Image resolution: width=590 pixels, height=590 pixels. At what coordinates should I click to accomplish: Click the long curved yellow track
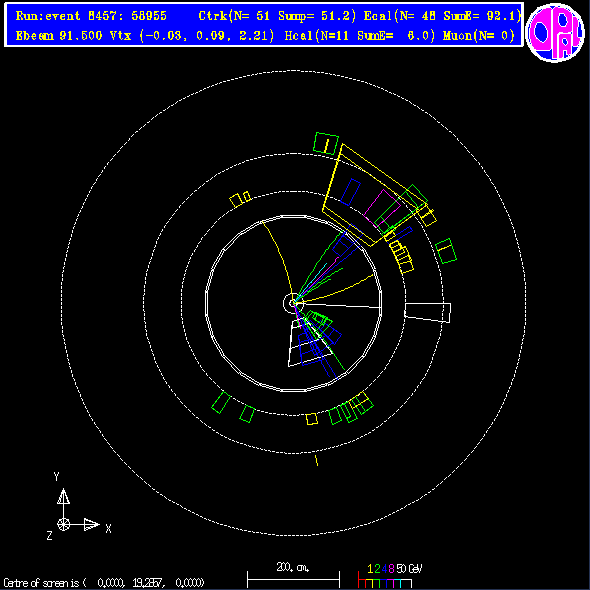(x=278, y=261)
